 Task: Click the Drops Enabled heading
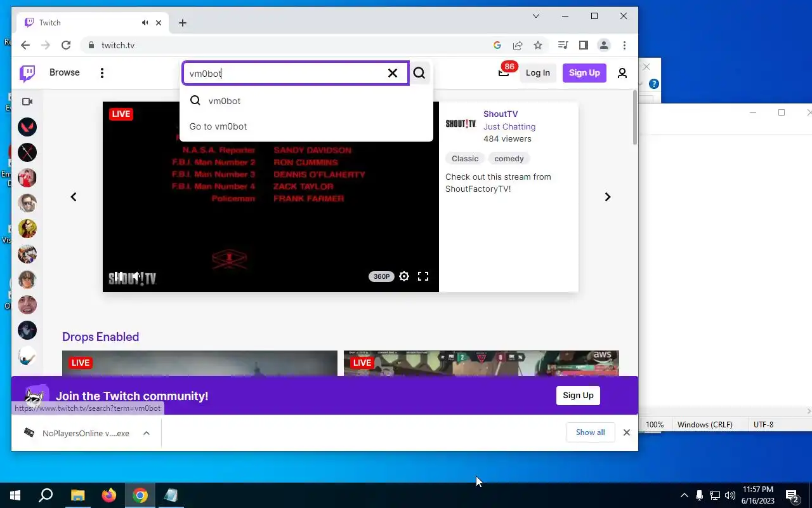[100, 337]
